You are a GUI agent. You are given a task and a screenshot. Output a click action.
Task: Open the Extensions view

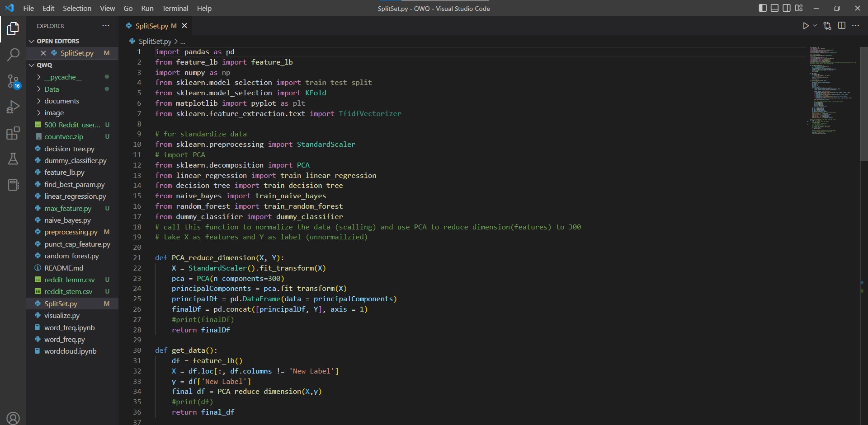13,133
